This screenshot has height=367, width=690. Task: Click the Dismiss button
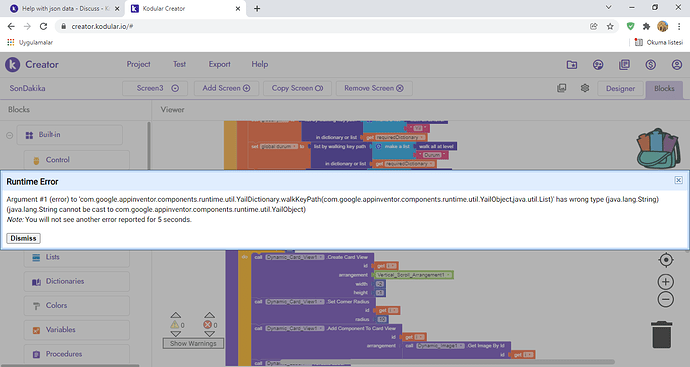coord(23,238)
